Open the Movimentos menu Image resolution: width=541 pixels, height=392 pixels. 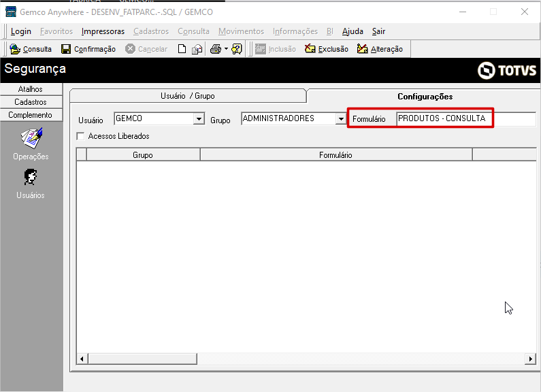point(241,31)
